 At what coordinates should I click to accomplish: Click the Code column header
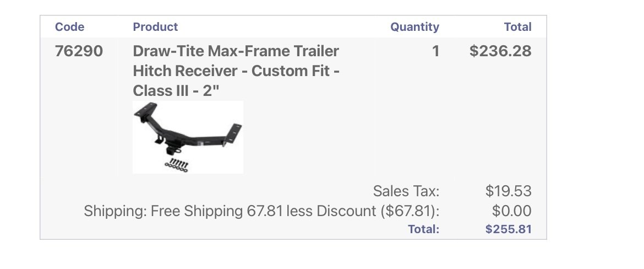coord(69,27)
